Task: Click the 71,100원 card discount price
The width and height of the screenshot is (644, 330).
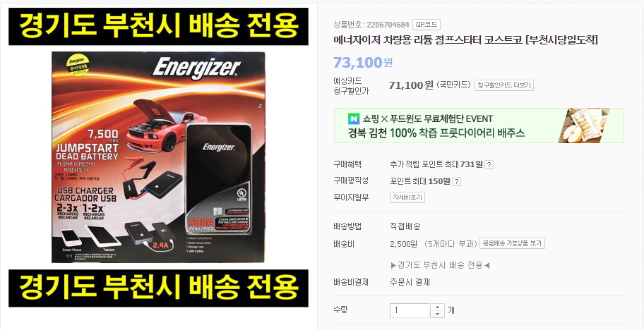Action: click(x=411, y=85)
